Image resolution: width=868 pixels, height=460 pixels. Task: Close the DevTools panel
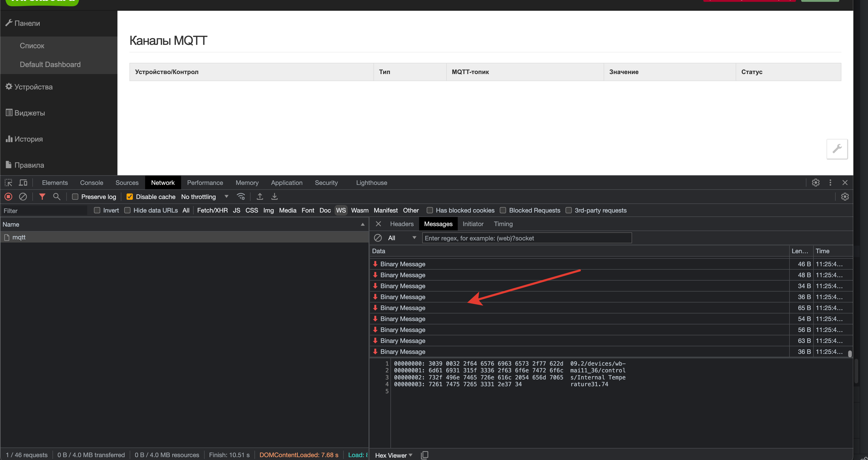845,183
